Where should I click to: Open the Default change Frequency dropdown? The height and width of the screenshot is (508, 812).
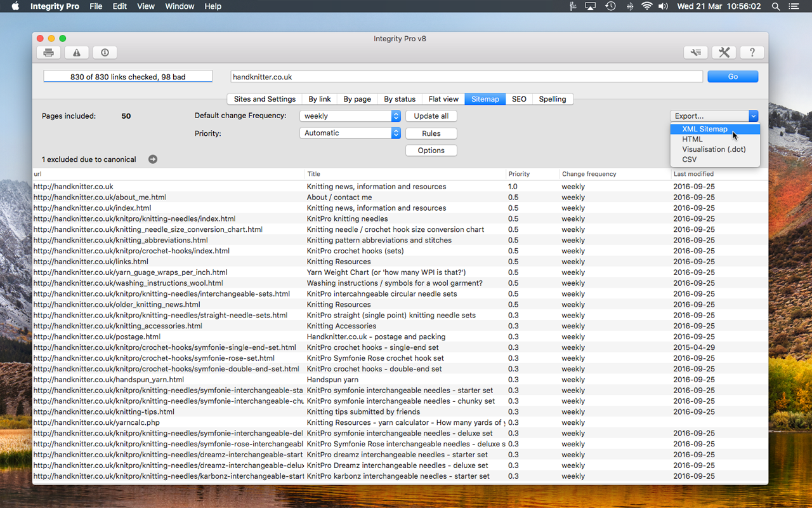[x=350, y=116]
